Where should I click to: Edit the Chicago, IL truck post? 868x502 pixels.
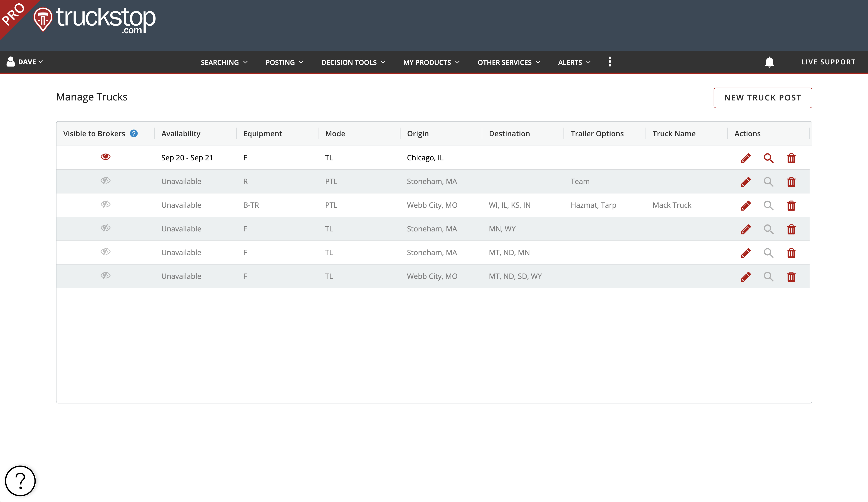tap(745, 158)
